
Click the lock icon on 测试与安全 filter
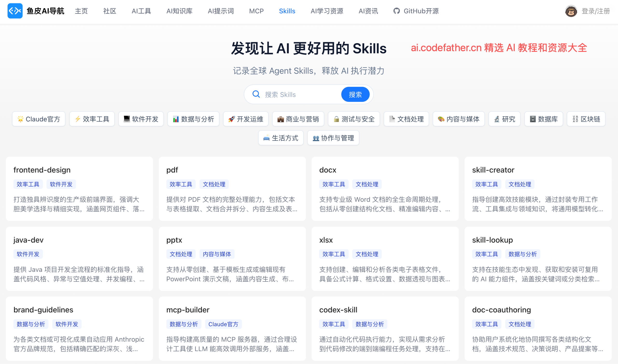(x=336, y=119)
